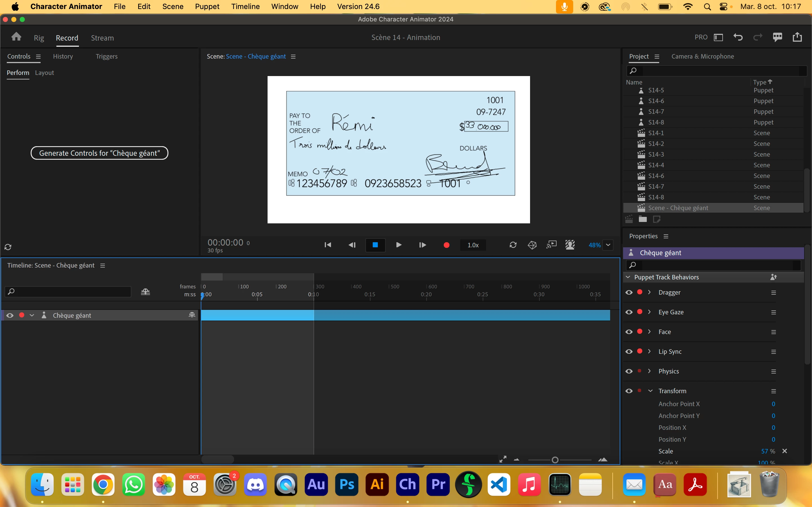Open the Puppet menu in menu bar
812x507 pixels.
point(207,6)
